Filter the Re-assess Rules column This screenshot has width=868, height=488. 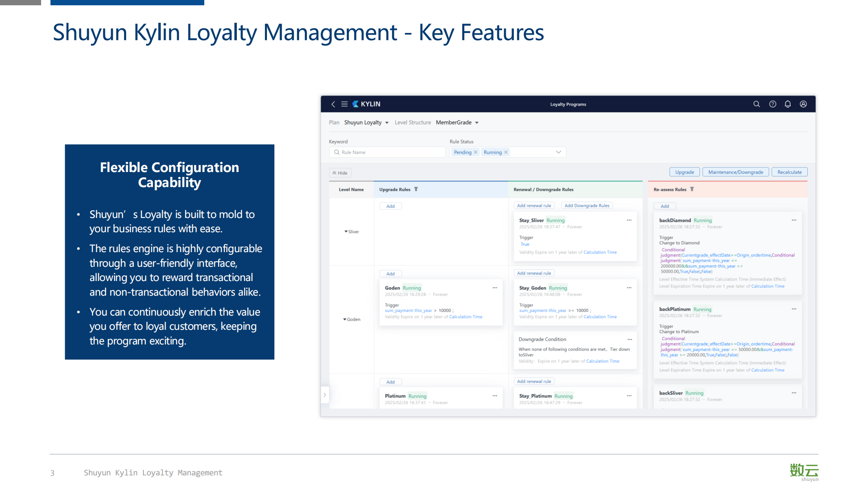[x=692, y=189]
